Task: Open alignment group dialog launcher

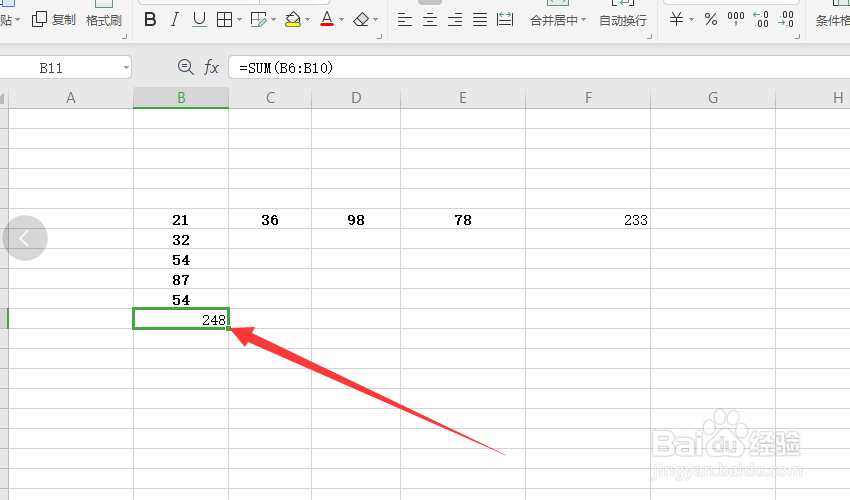Action: click(649, 36)
